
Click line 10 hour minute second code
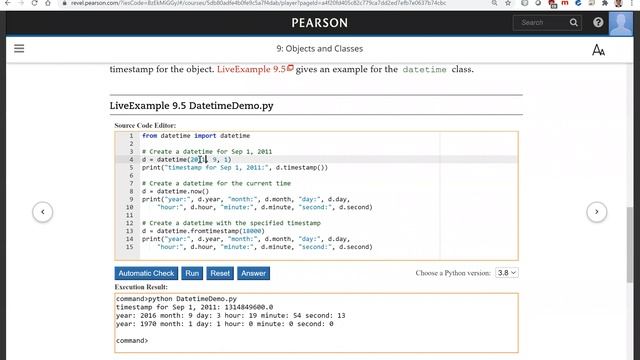[265, 207]
